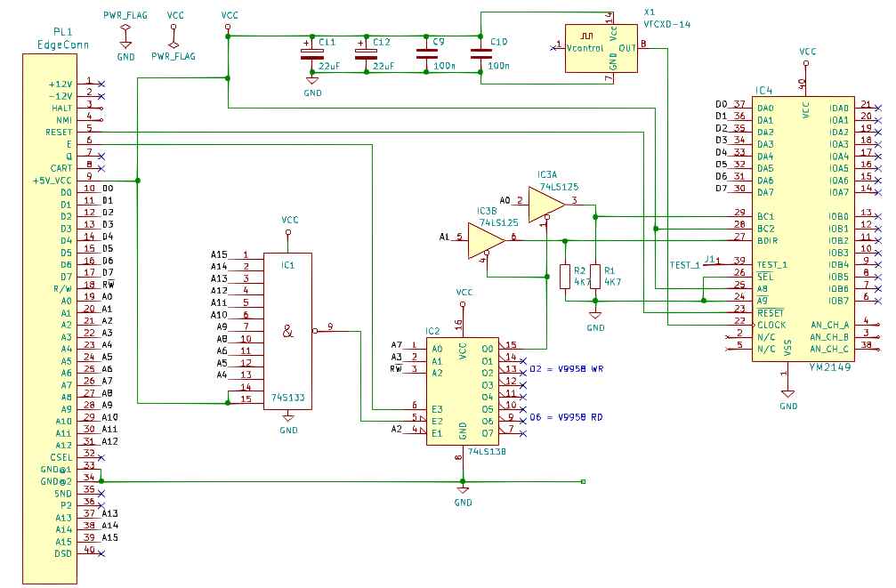Click the GND symbol below resistors R1 and R2

pos(595,315)
